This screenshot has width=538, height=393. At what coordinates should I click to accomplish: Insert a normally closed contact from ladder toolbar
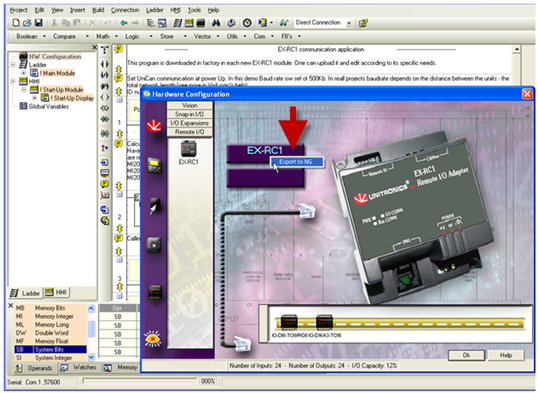[105, 75]
